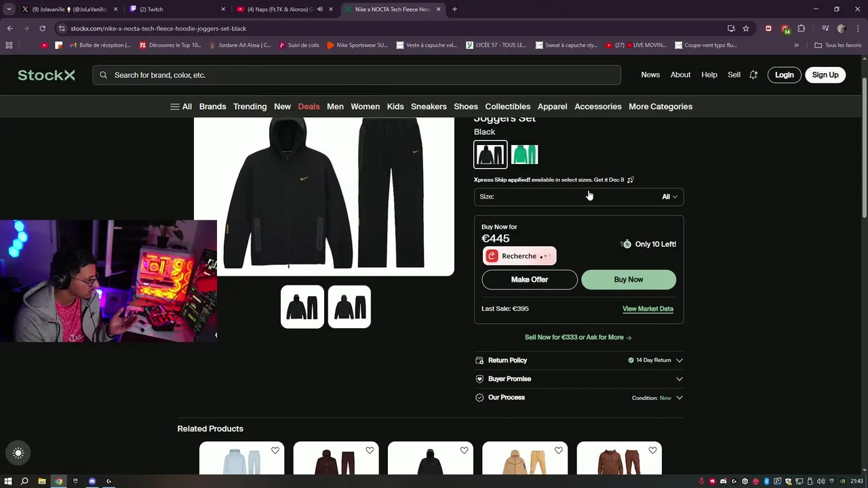Open Suivi de colis bookmark
The width and height of the screenshot is (868, 488).
299,45
